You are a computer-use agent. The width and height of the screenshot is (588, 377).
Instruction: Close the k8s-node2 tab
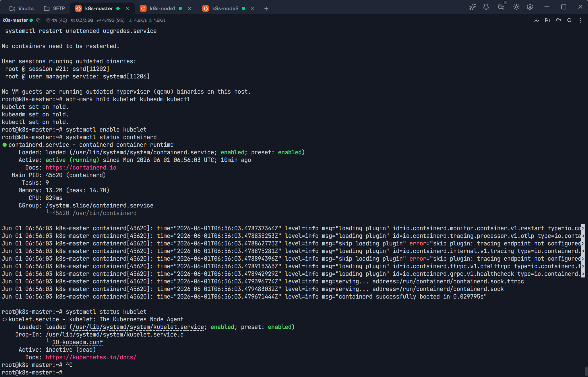click(253, 8)
